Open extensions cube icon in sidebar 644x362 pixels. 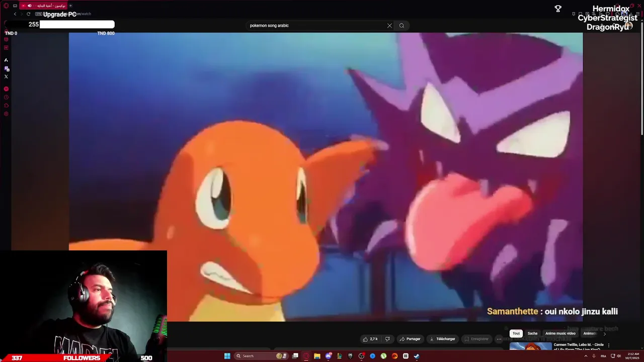point(6,106)
